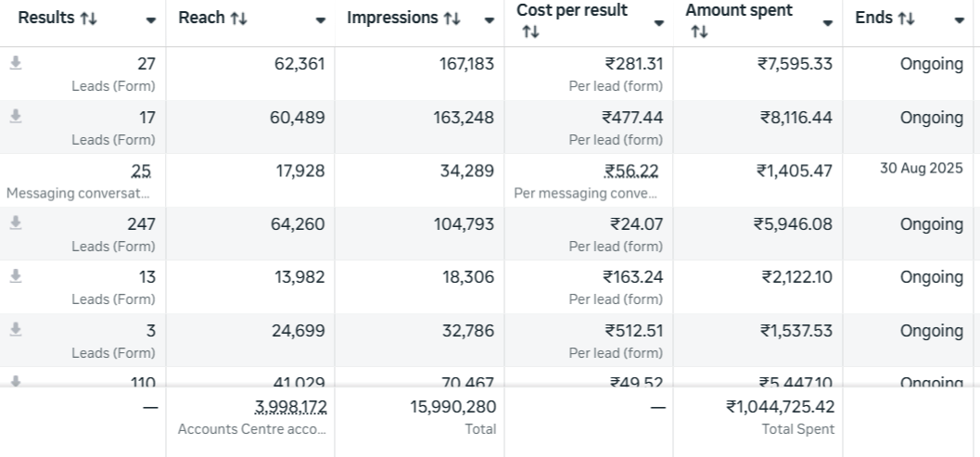Open the Results column dropdown menu
The width and height of the screenshot is (980, 457).
[x=150, y=20]
